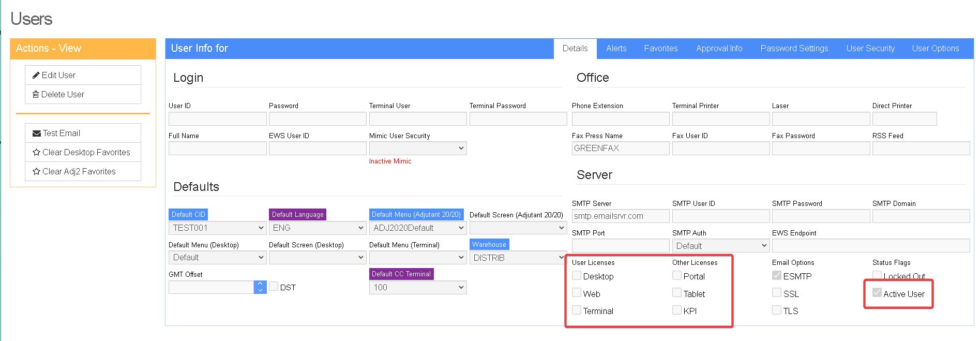
Task: Click the pencil icon beside Edit User
Action: [36, 76]
